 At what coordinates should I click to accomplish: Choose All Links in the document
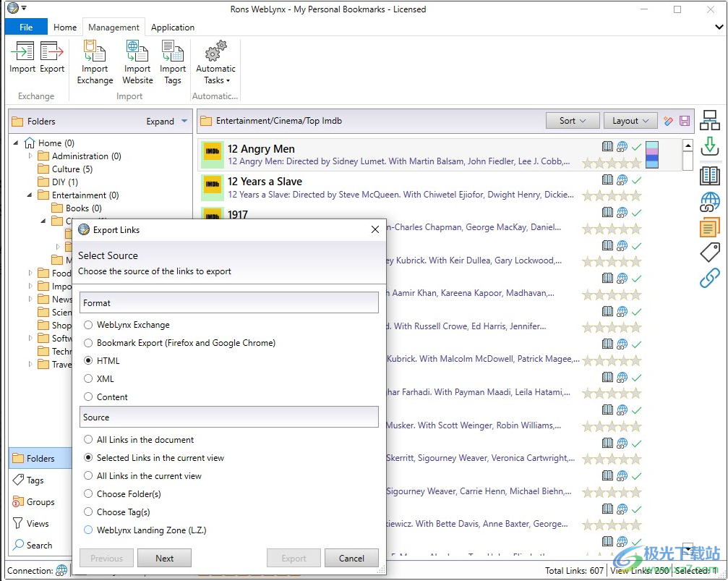(88, 439)
